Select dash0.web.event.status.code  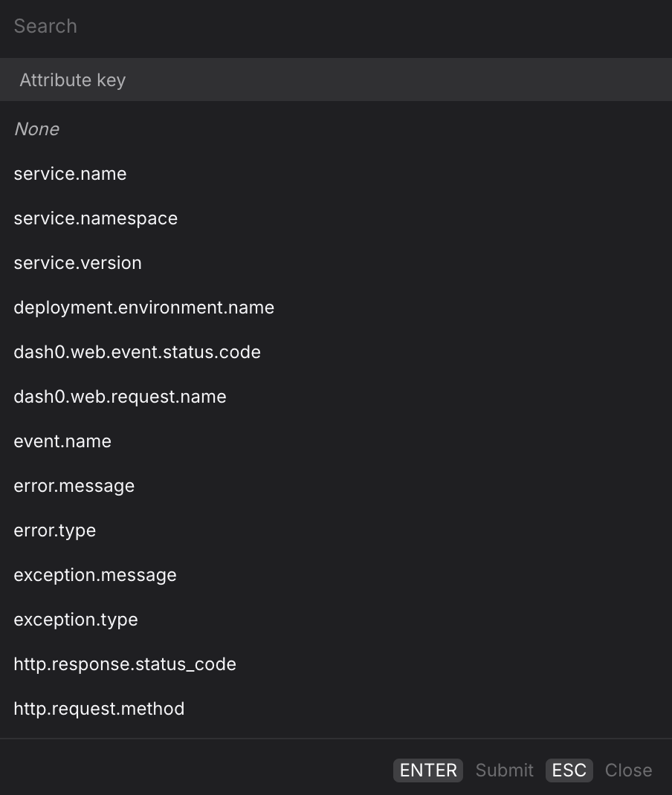tap(137, 351)
